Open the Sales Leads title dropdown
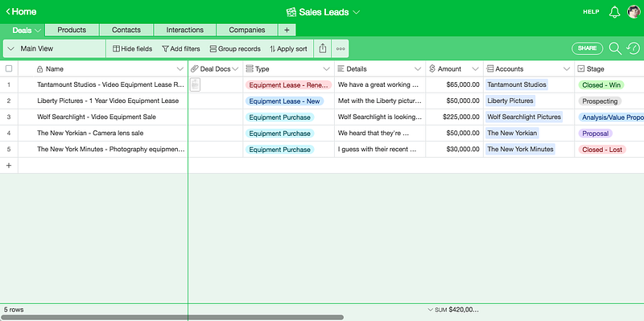This screenshot has width=644, height=321. coord(356,12)
